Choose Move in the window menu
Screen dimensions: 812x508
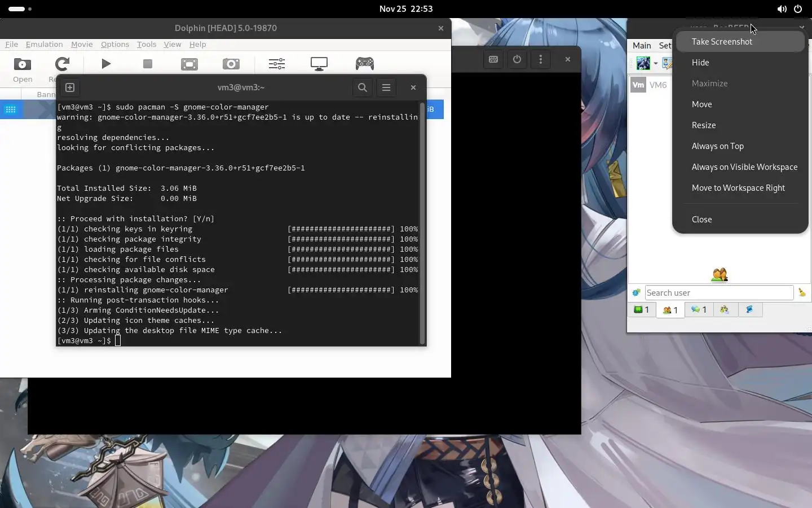coord(740,104)
